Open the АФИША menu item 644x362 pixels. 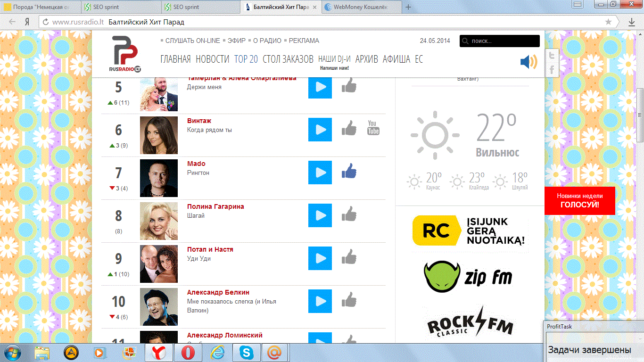(x=396, y=59)
